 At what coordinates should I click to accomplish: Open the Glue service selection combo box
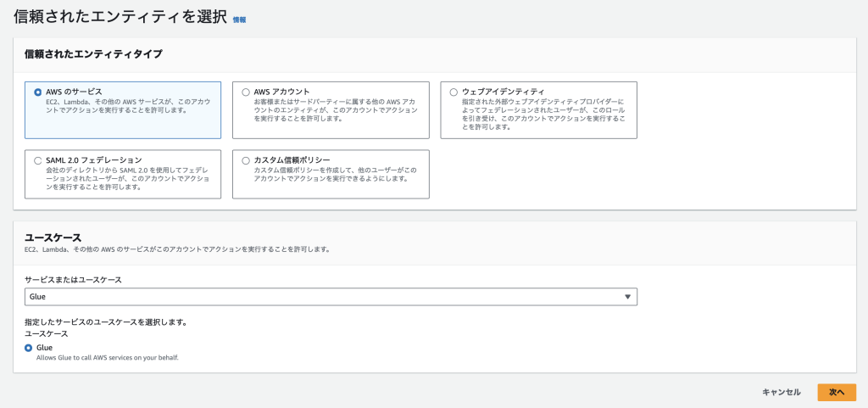(331, 297)
